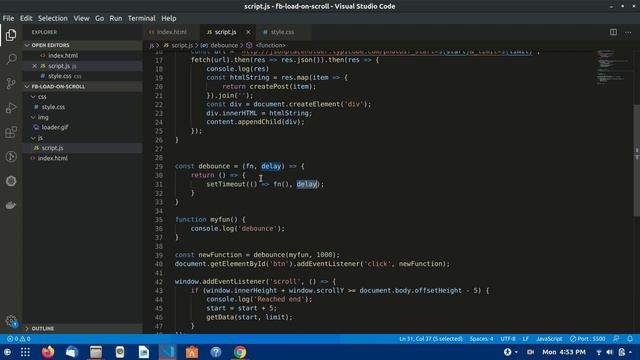Open LibreOffice Writer from the taskbar
The height and width of the screenshot is (360, 640).
coord(144,352)
